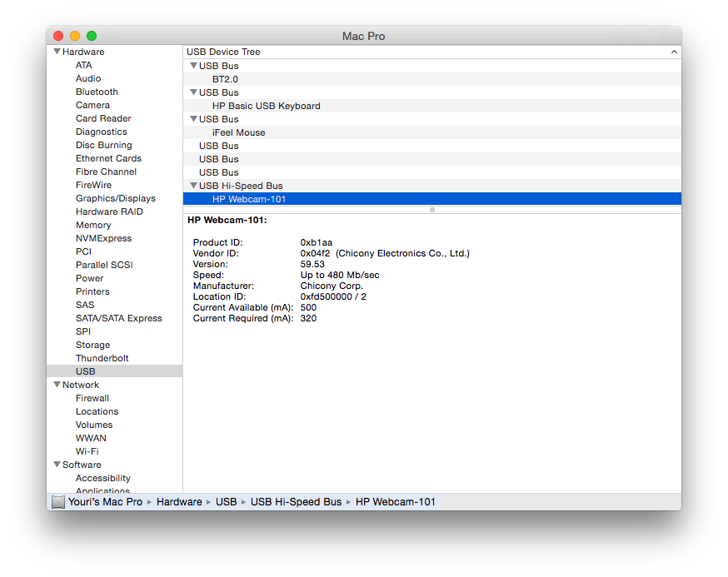Image resolution: width=728 pixels, height=577 pixels.
Task: Select the iFeel Mouse device
Action: tap(238, 132)
